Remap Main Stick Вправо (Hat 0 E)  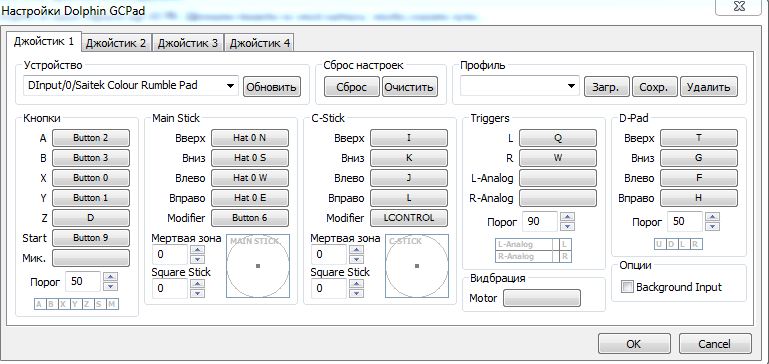250,198
